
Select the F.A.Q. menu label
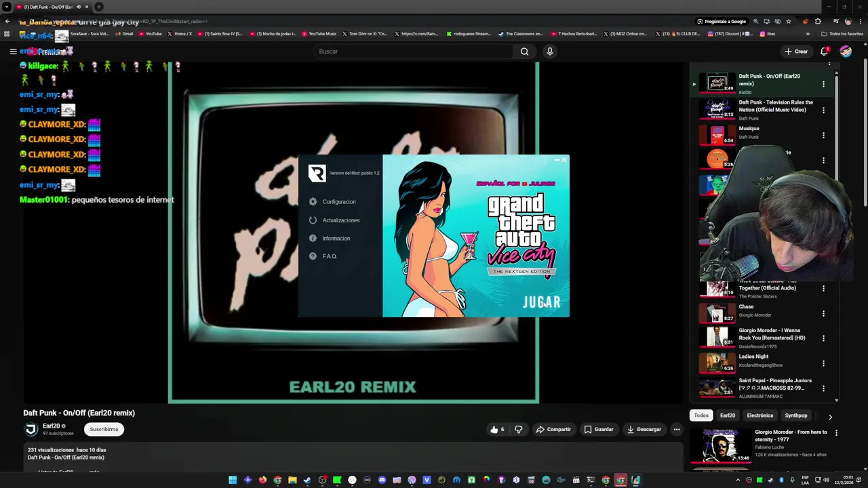330,256
